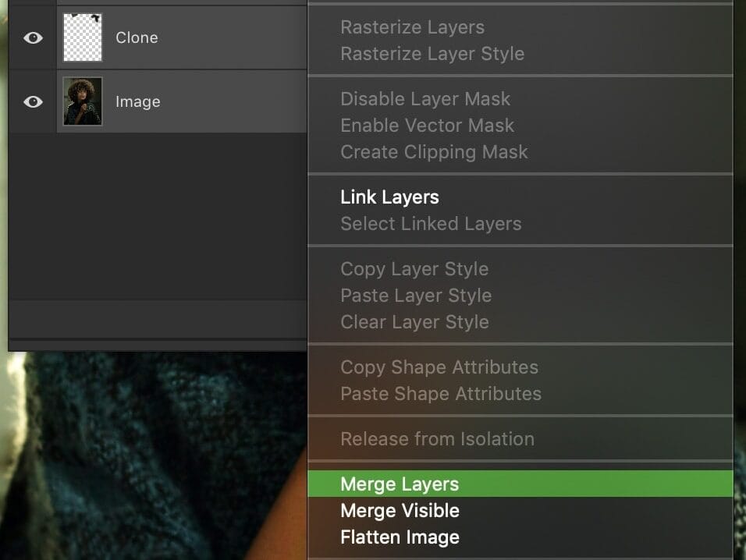
Task: Choose Merge Layers from the context menu
Action: [400, 484]
